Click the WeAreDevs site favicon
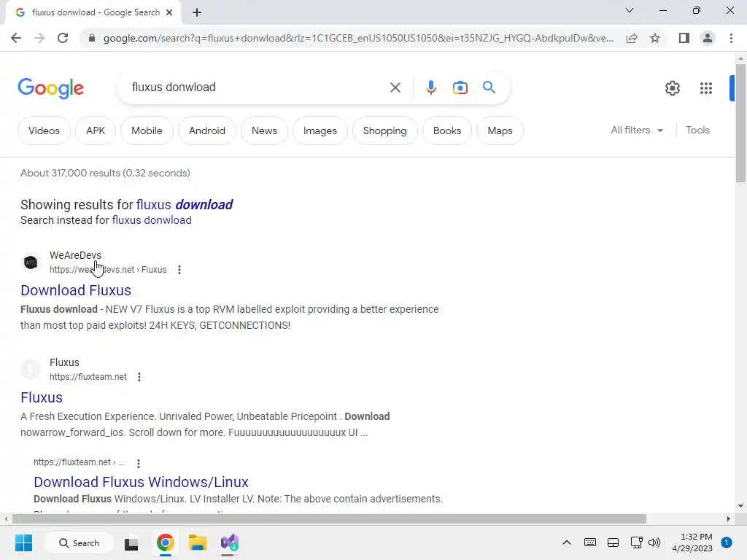 coord(31,262)
